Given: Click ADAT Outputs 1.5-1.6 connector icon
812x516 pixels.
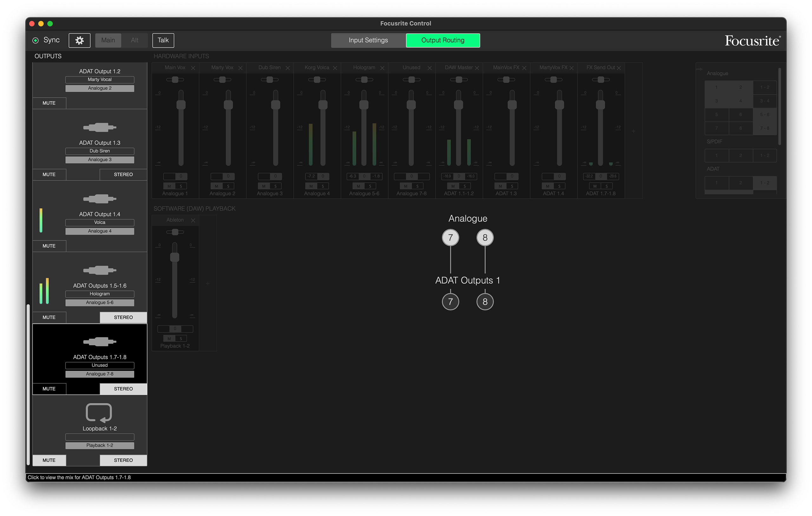Looking at the screenshot, I should [x=100, y=270].
